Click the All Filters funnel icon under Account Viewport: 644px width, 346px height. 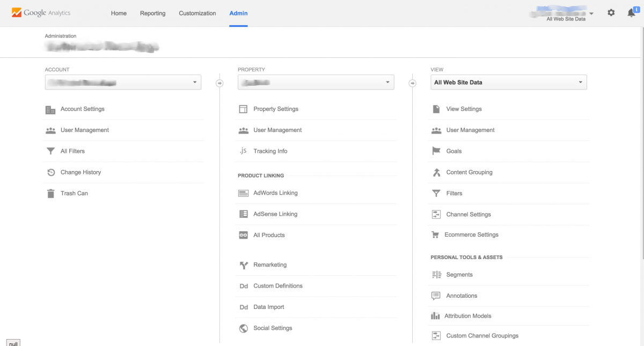point(50,151)
